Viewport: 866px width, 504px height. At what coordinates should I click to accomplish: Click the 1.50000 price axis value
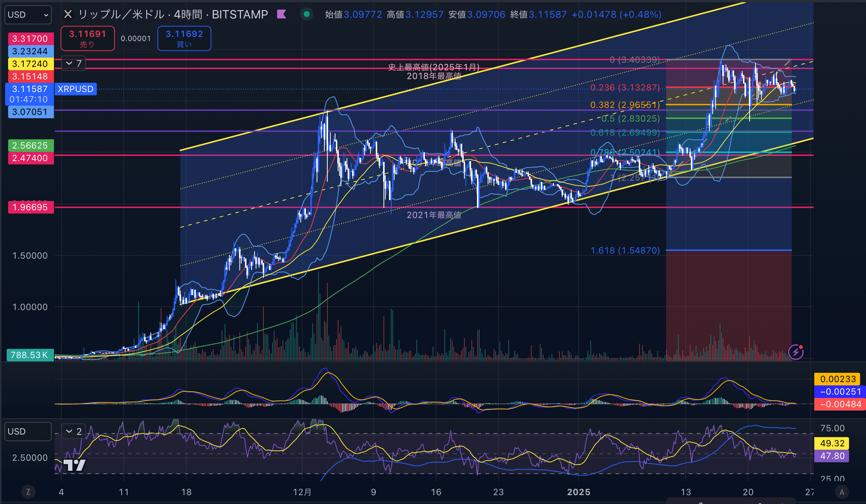(30, 256)
